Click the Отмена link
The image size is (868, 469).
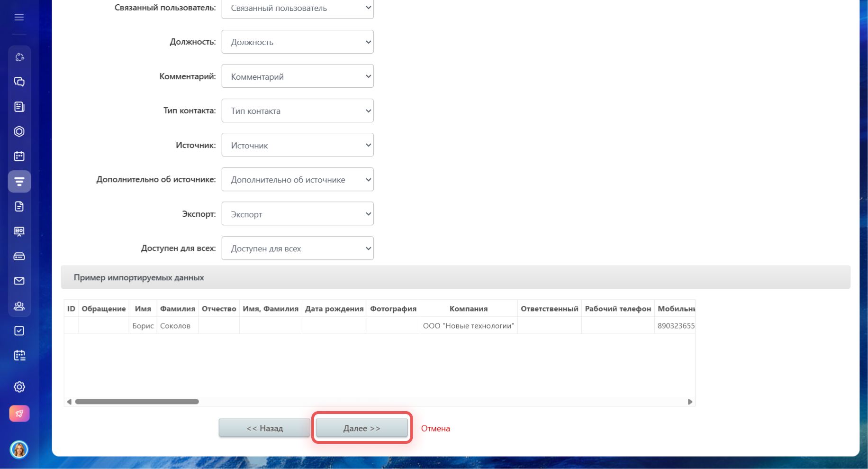(435, 428)
